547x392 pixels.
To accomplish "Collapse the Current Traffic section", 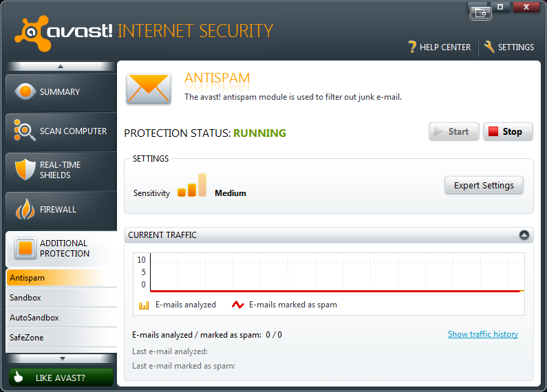I will click(524, 235).
